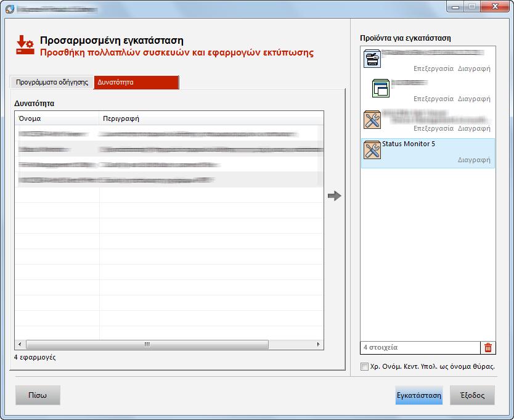Select the third row in the utilities table
The image size is (514, 420).
point(169,165)
